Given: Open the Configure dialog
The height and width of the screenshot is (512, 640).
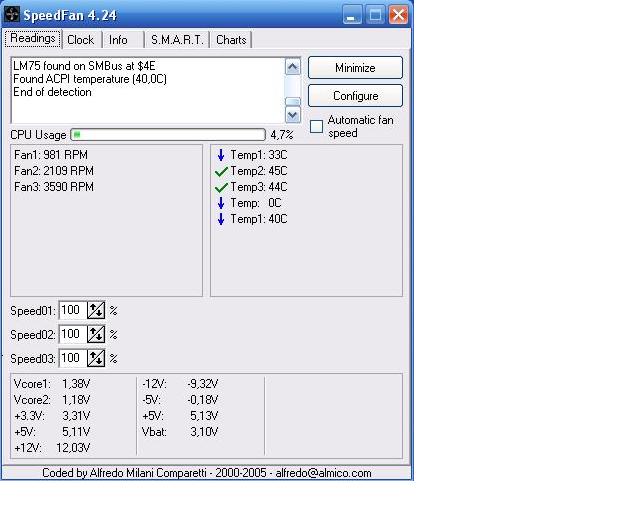Looking at the screenshot, I should coord(355,96).
